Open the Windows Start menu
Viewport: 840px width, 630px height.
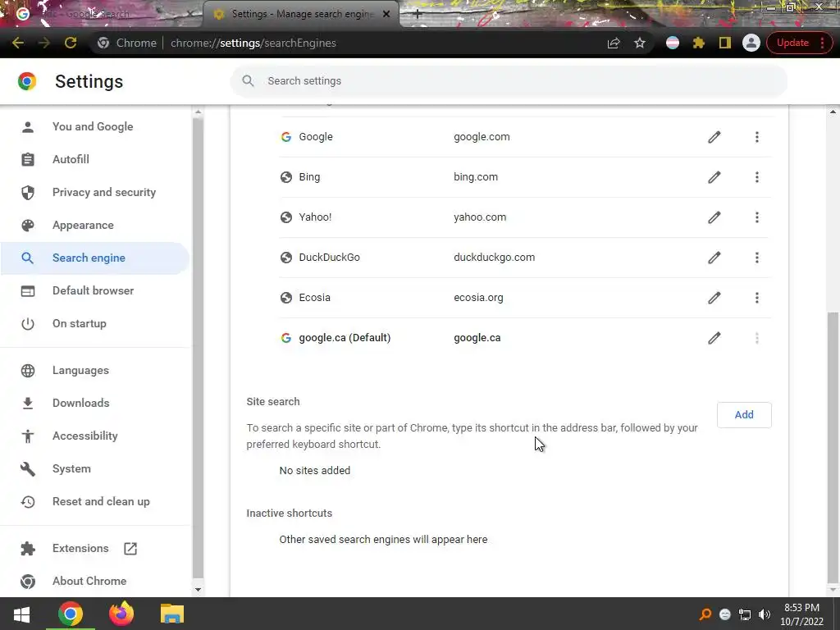click(x=21, y=614)
